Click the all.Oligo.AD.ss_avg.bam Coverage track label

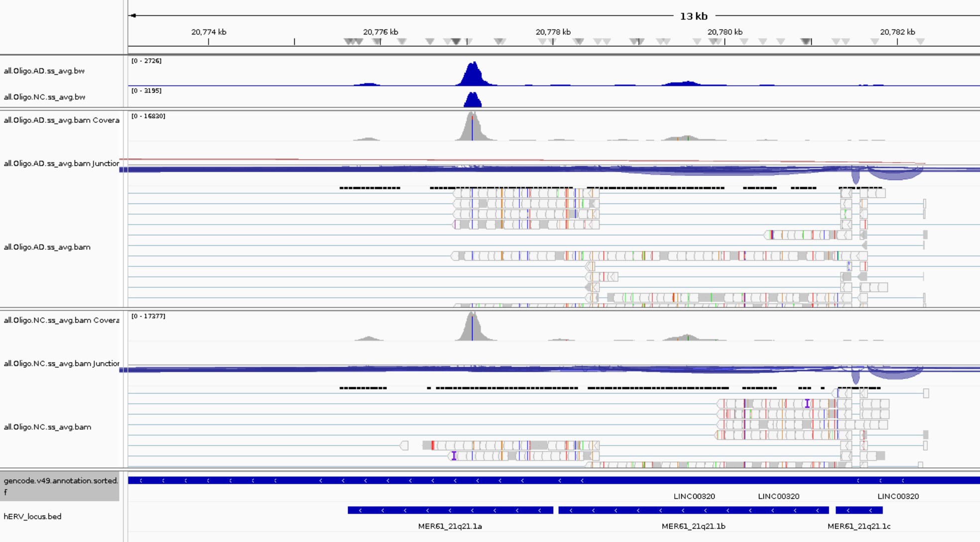(x=61, y=120)
